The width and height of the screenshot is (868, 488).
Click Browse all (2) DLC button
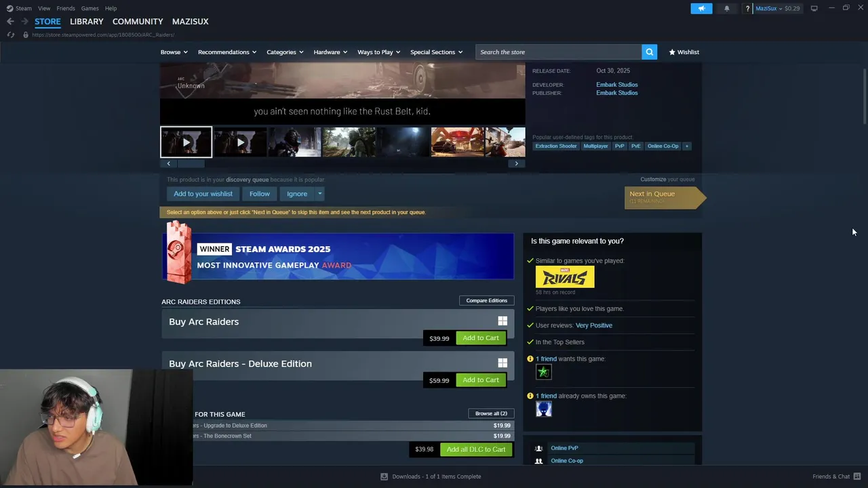coord(491,413)
